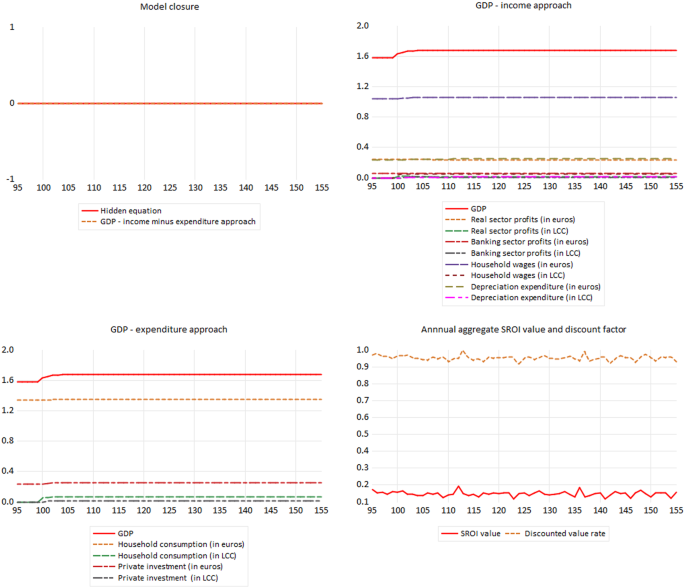The height and width of the screenshot is (588, 685).
Task: Click the GDP legend label in income approach chart
Action: (x=478, y=209)
